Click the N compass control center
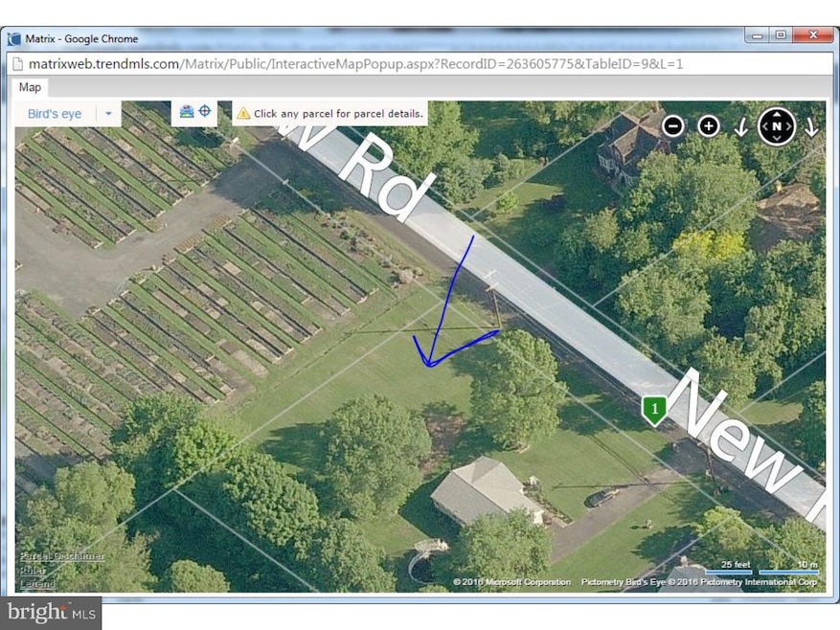840x630 pixels. point(777,126)
